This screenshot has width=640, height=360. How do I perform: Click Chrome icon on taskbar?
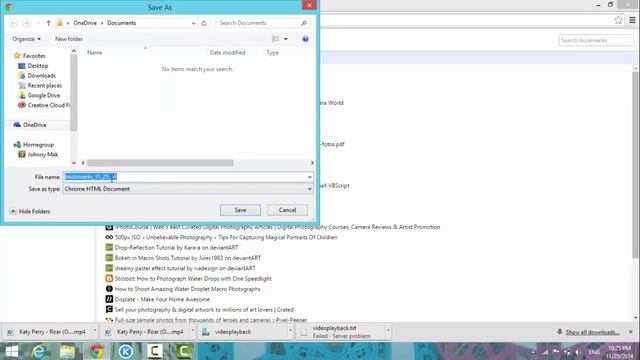tap(97, 351)
